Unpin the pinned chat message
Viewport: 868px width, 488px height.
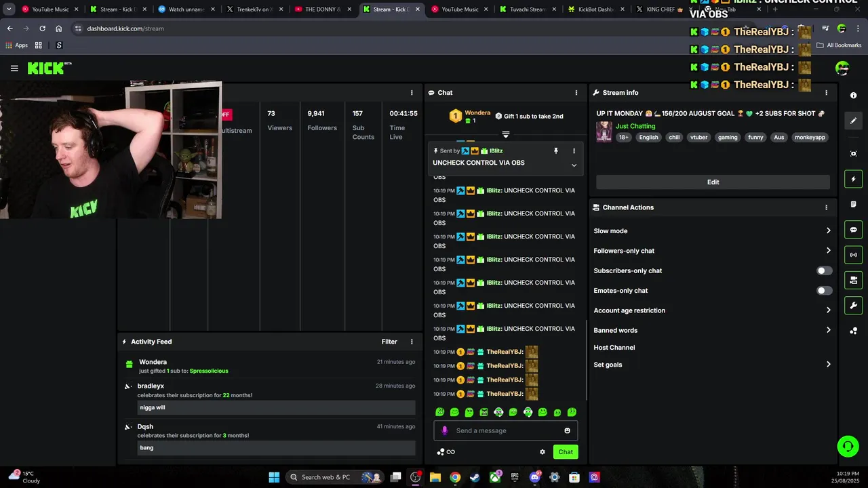coord(555,150)
